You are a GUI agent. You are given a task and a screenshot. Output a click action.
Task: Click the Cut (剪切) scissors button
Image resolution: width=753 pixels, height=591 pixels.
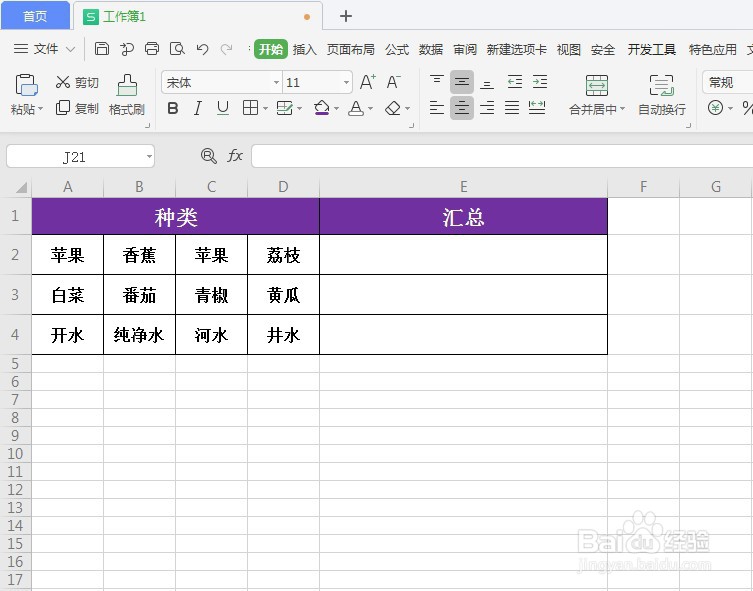tap(77, 82)
